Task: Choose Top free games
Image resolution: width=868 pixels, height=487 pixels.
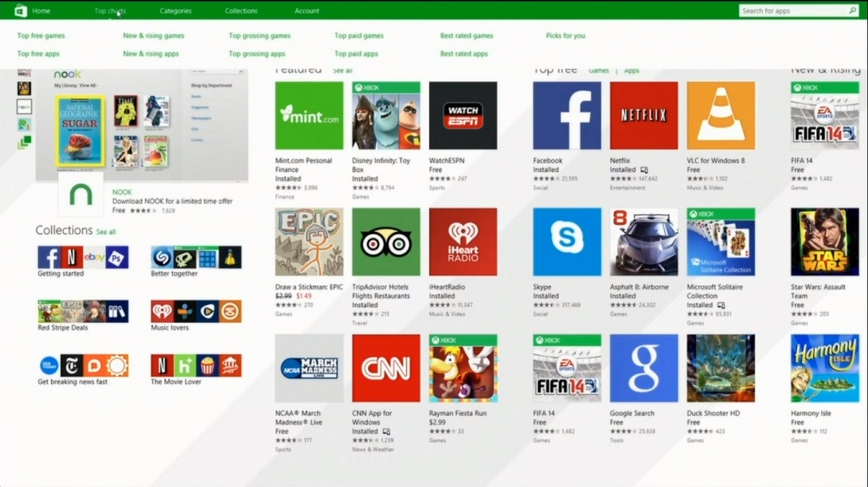Action: coord(41,36)
